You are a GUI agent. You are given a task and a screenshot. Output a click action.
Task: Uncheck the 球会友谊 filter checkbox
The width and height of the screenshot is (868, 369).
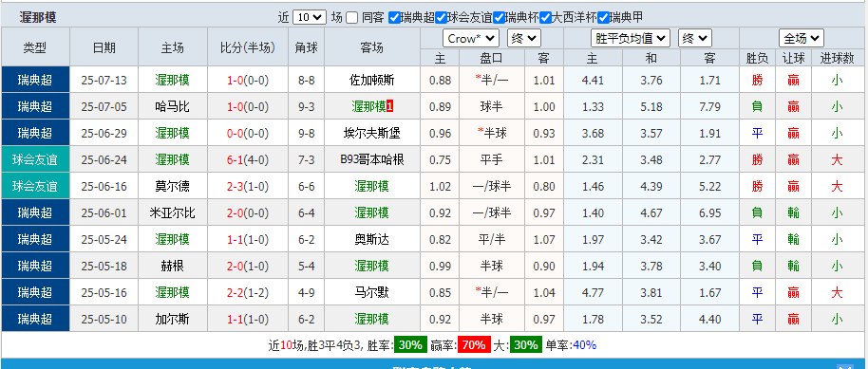pyautogui.click(x=441, y=18)
